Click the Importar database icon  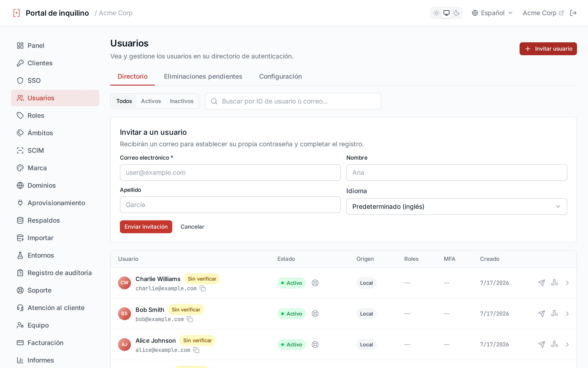pyautogui.click(x=20, y=238)
